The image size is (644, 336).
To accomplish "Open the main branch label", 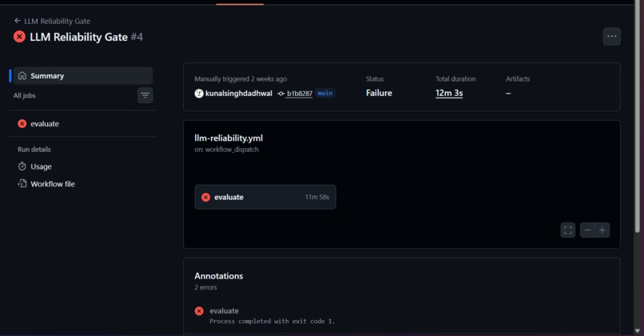I will (x=325, y=94).
